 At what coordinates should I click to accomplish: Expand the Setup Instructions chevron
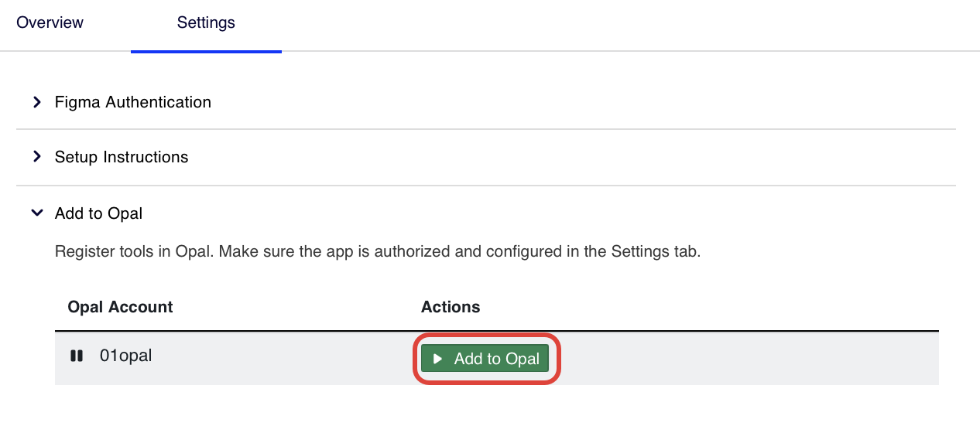point(36,157)
